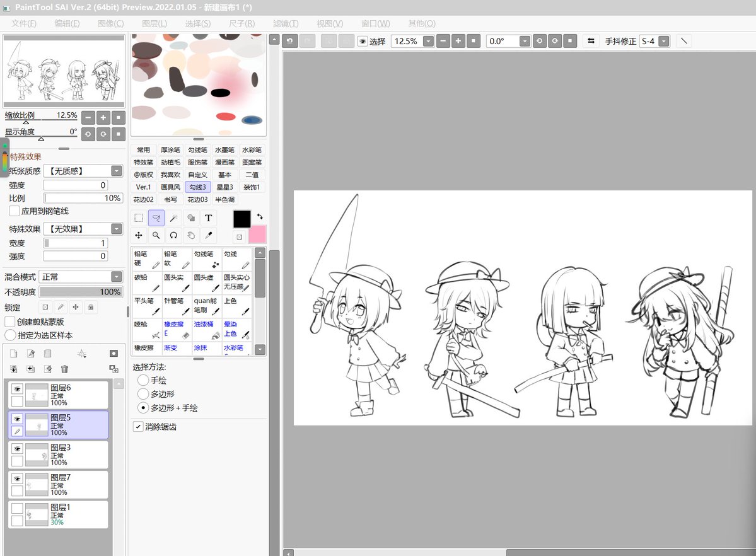Image resolution: width=756 pixels, height=556 pixels.
Task: Create a new linework layer
Action: pyautogui.click(x=31, y=354)
